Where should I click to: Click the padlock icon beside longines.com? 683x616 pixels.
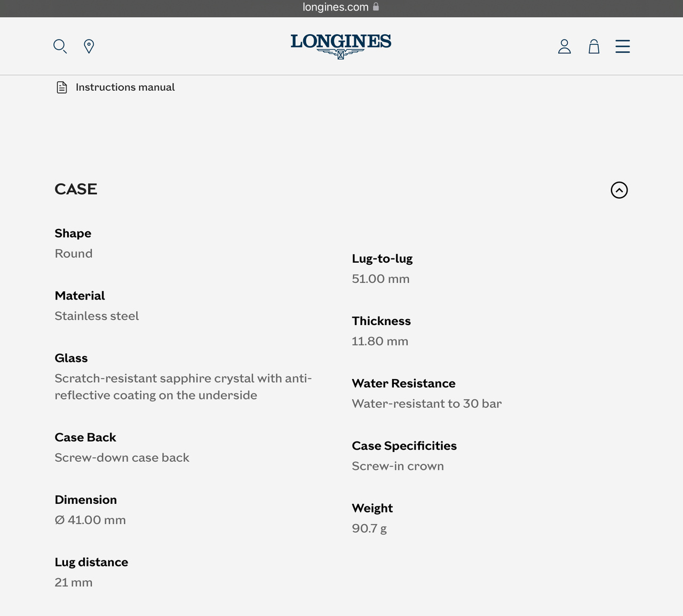pyautogui.click(x=376, y=6)
